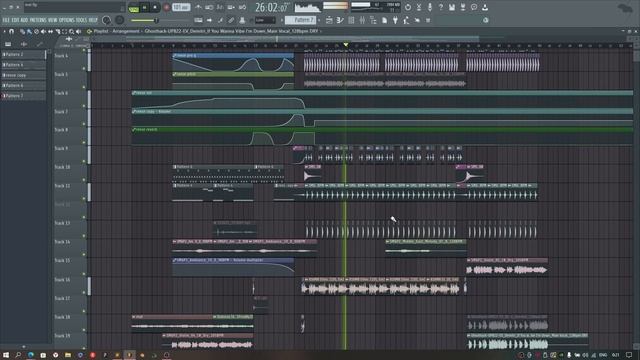Select 'reese copy' pattern in picker

[23, 75]
